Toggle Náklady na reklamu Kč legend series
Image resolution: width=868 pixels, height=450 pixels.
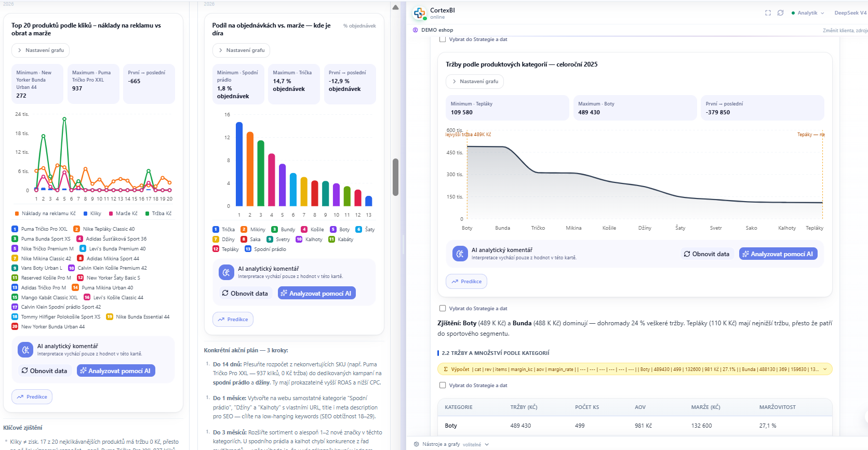[x=45, y=214]
